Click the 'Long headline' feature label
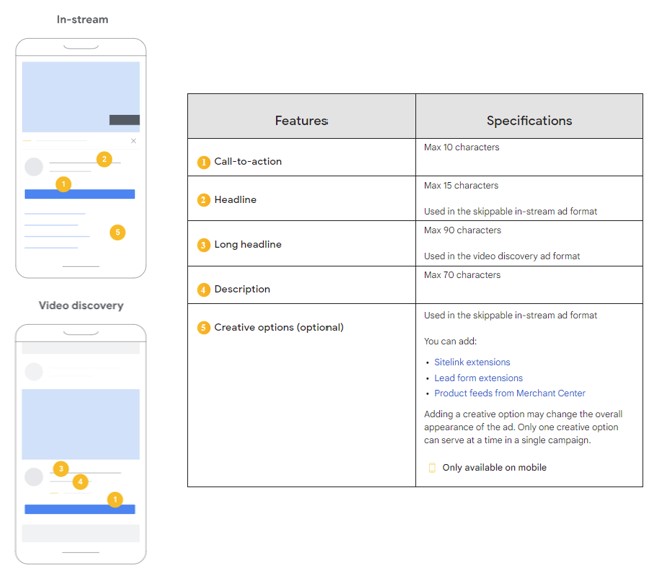 coord(248,245)
